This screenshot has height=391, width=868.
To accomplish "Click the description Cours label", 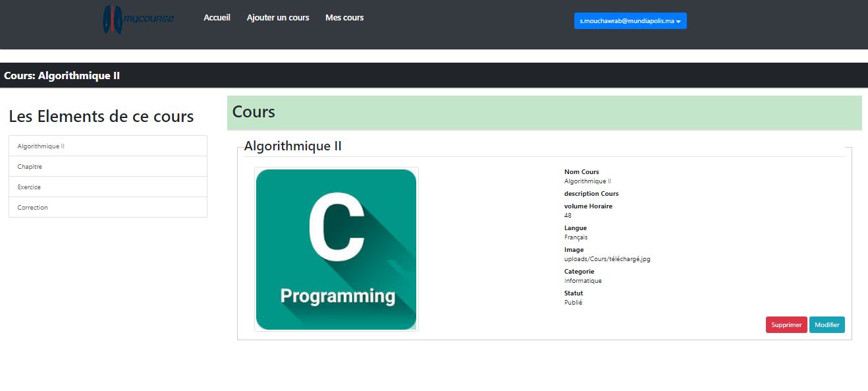I will (x=591, y=194).
